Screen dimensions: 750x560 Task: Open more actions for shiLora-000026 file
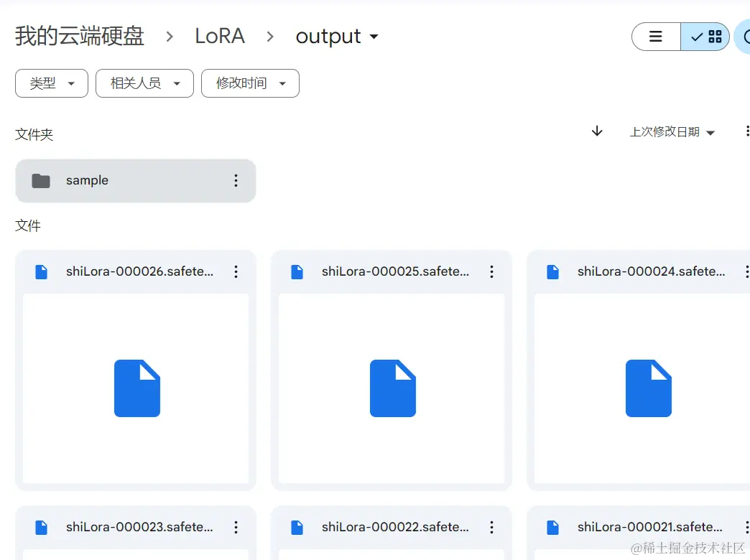[x=236, y=271]
